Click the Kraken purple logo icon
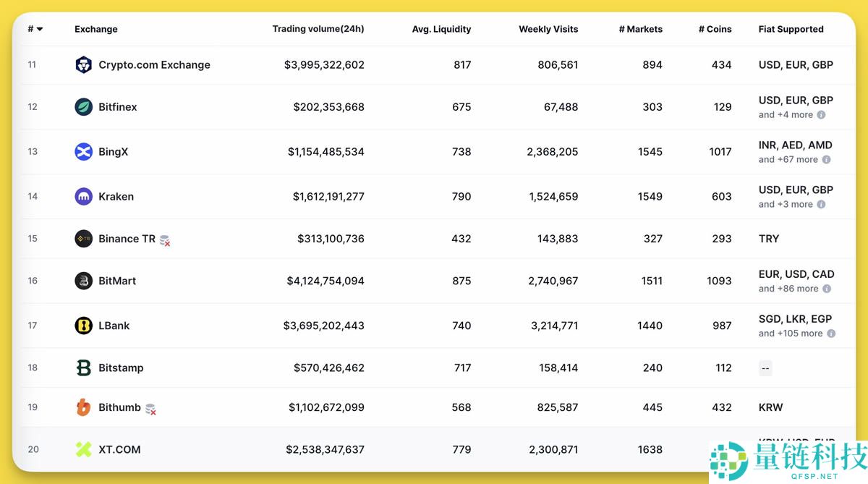The image size is (868, 484). 83,197
